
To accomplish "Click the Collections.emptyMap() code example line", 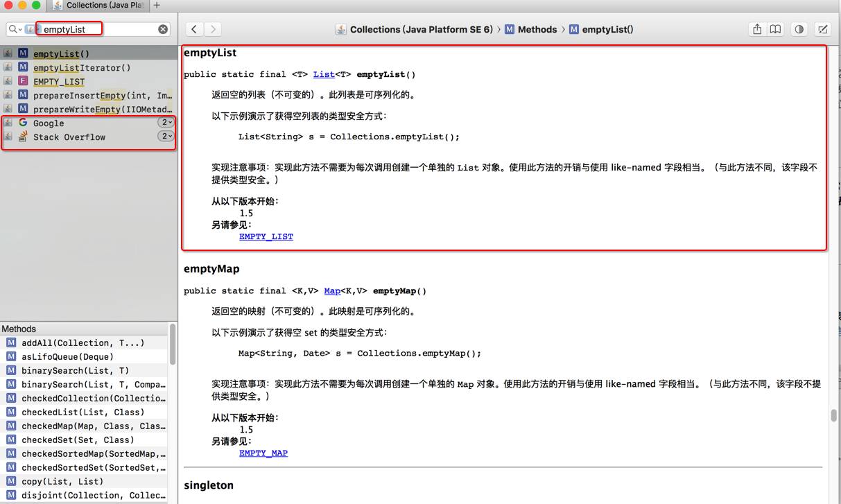I will (x=359, y=353).
